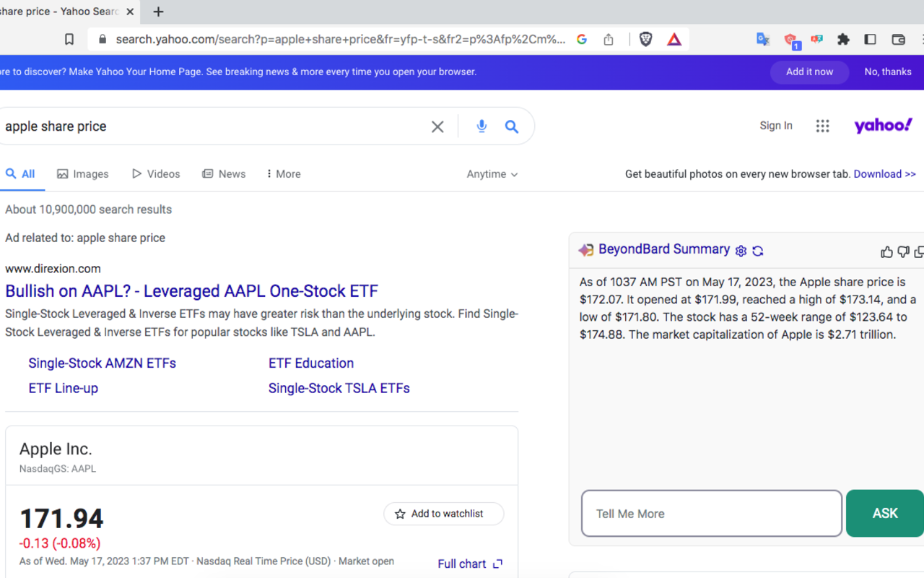Click the apps grid icon near Sign In

click(x=822, y=125)
